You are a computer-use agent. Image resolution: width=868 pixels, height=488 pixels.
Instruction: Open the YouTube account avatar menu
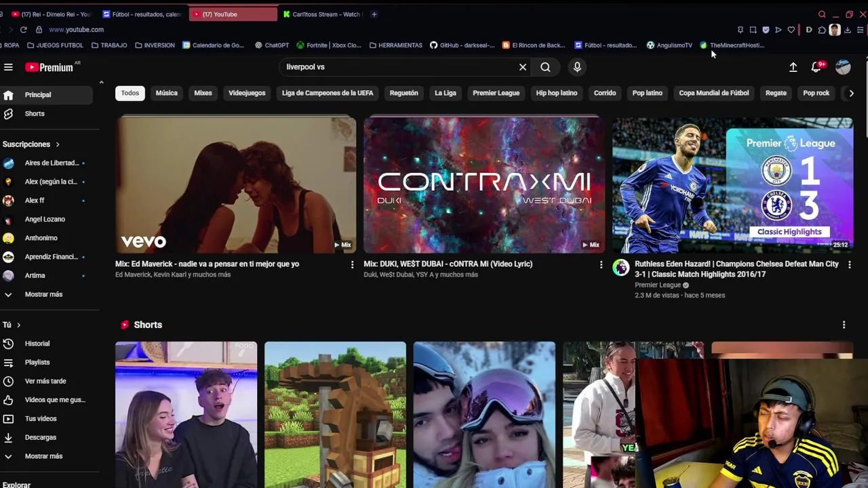[x=843, y=67]
